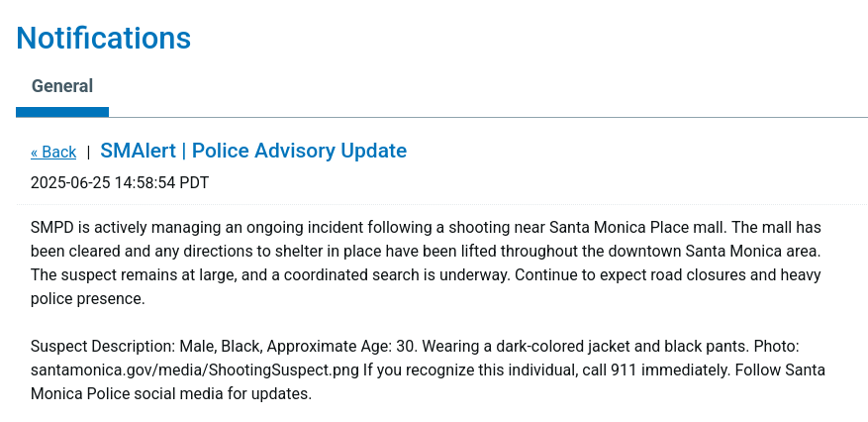This screenshot has height=422, width=868.
Task: Click the blue underline beneath General tab
Action: point(62,112)
